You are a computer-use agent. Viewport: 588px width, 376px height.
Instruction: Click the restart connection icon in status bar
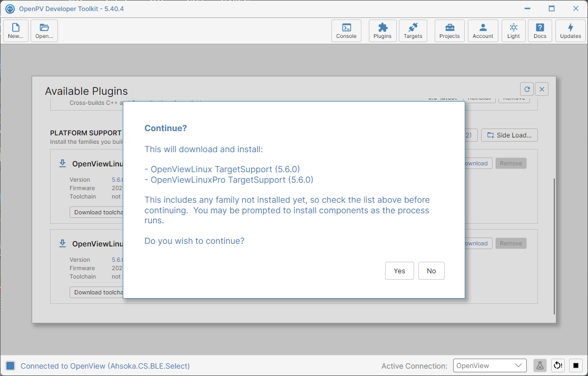pos(558,365)
